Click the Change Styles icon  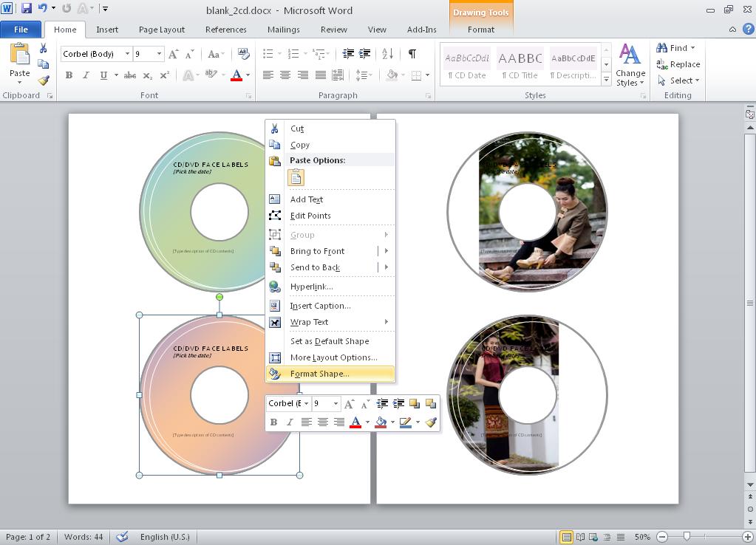630,64
